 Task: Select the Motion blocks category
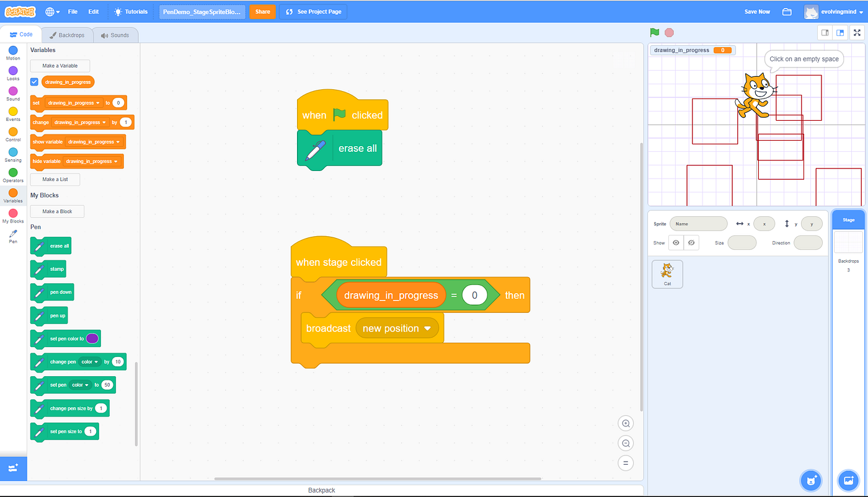(x=12, y=53)
